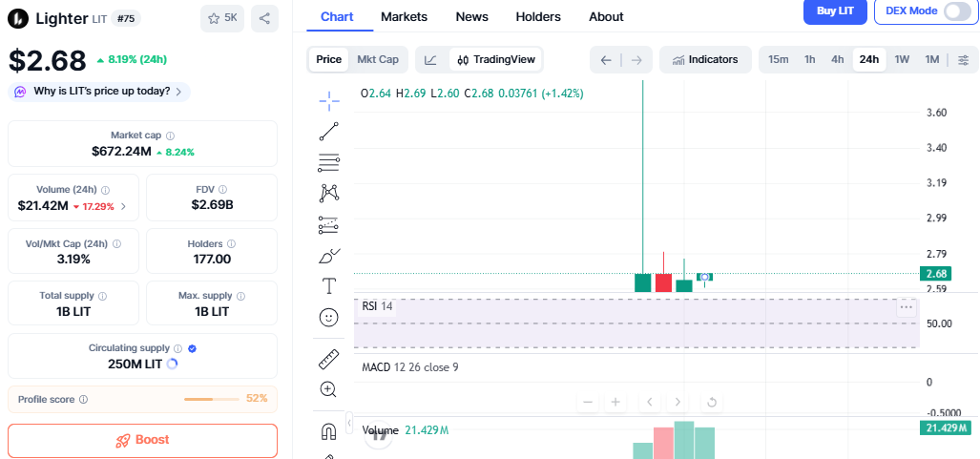Add Lighter to watchlist with star
Image resolution: width=980 pixels, height=459 pixels.
[x=221, y=18]
